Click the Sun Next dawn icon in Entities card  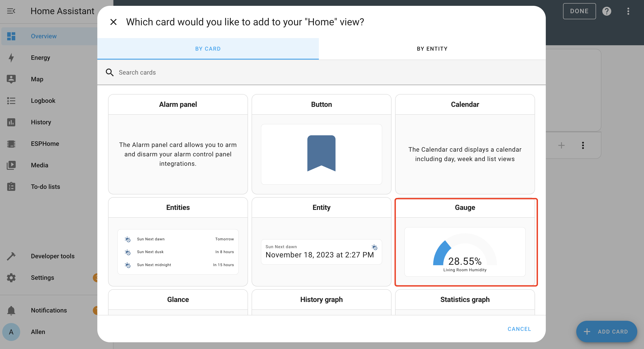[x=128, y=239]
